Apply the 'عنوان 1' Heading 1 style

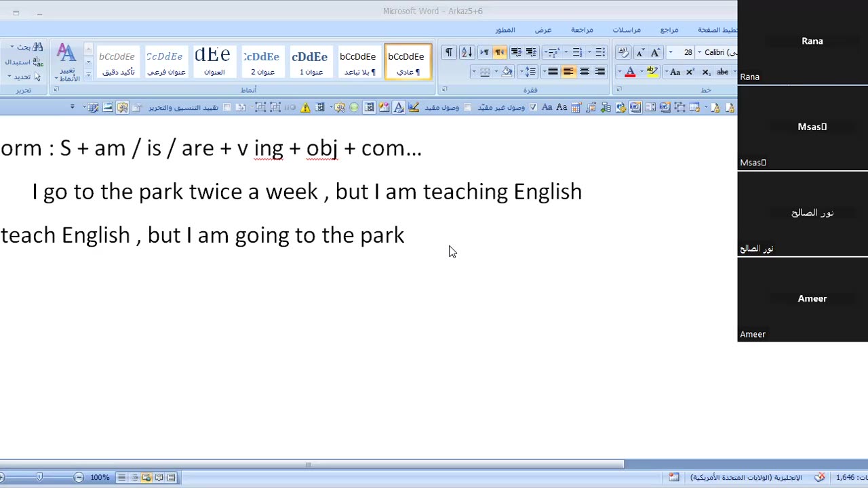[x=311, y=62]
